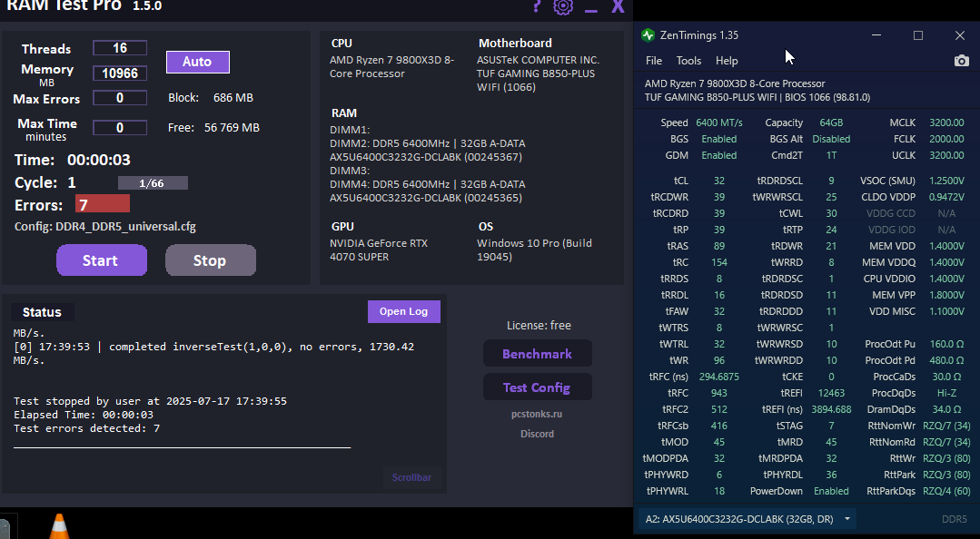Click the ProcDqDs Hi-Z value

946,393
